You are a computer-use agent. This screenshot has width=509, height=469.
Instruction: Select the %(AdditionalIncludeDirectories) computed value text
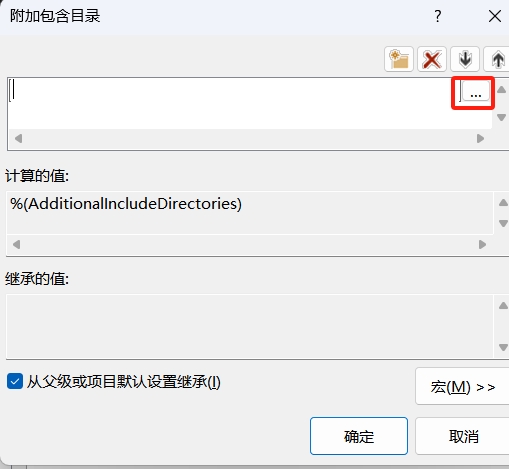click(x=126, y=204)
